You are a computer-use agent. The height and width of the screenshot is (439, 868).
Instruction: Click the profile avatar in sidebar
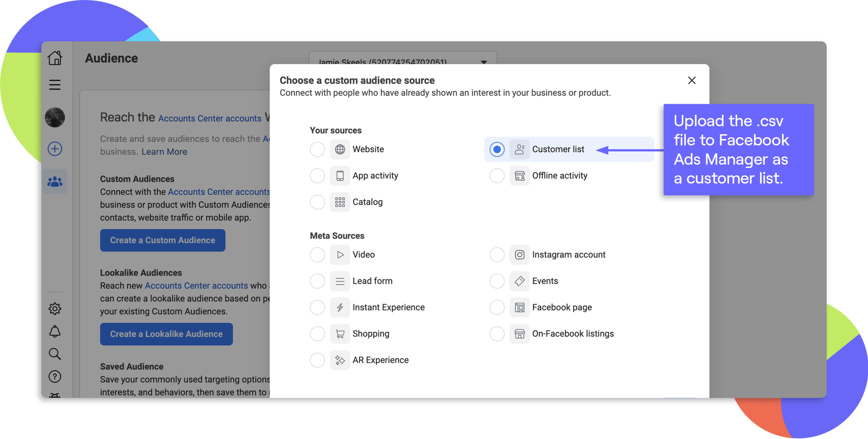[55, 118]
